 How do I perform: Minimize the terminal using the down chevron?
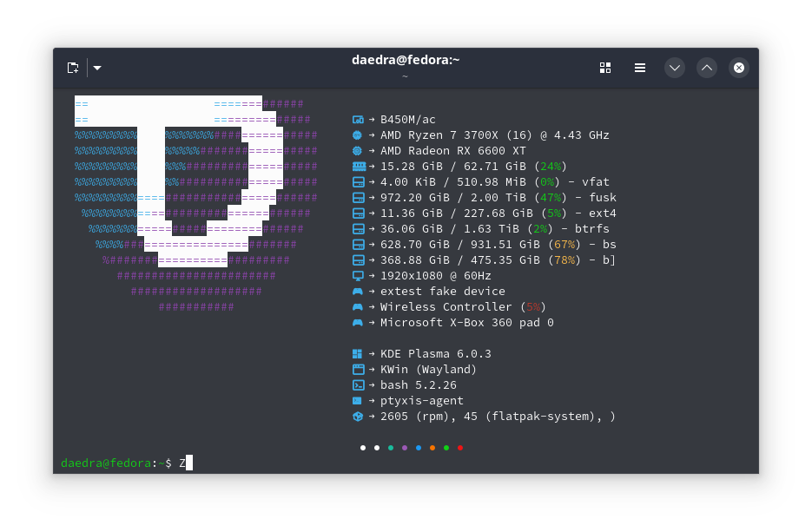coord(675,68)
